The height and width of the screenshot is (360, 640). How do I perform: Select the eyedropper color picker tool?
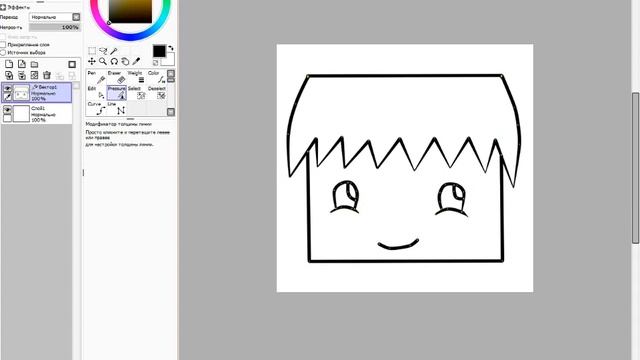point(136,61)
